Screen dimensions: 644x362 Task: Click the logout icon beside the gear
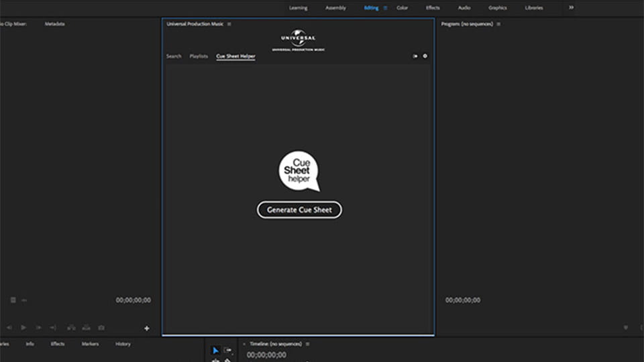415,56
